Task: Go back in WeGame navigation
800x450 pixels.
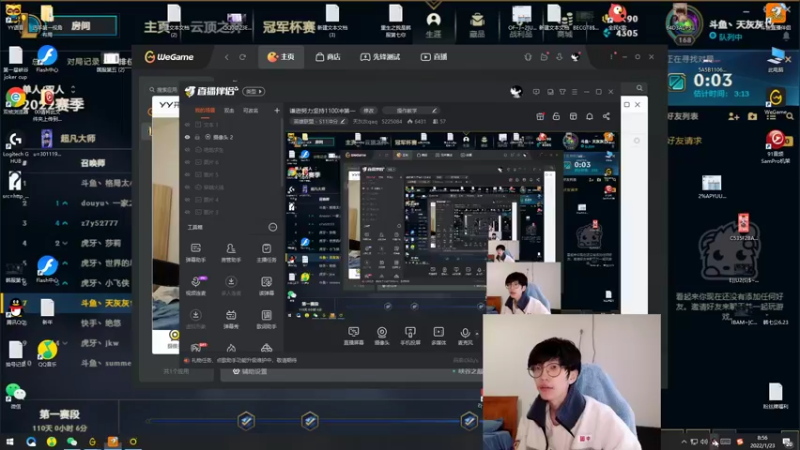Action: [x=227, y=57]
